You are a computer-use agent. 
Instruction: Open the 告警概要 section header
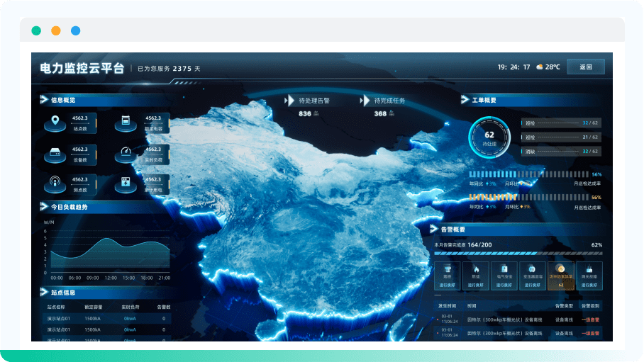(x=453, y=230)
